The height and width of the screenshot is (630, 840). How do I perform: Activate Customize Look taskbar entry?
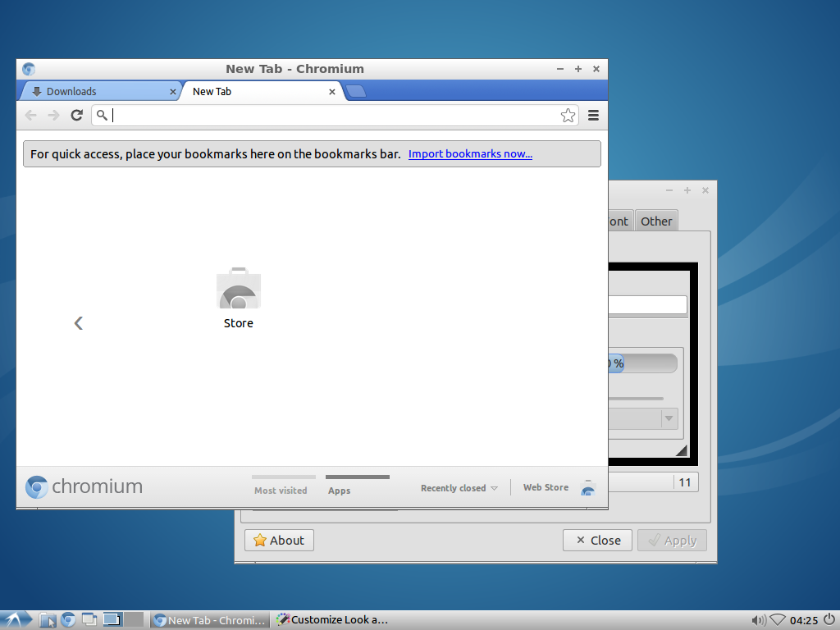click(332, 620)
